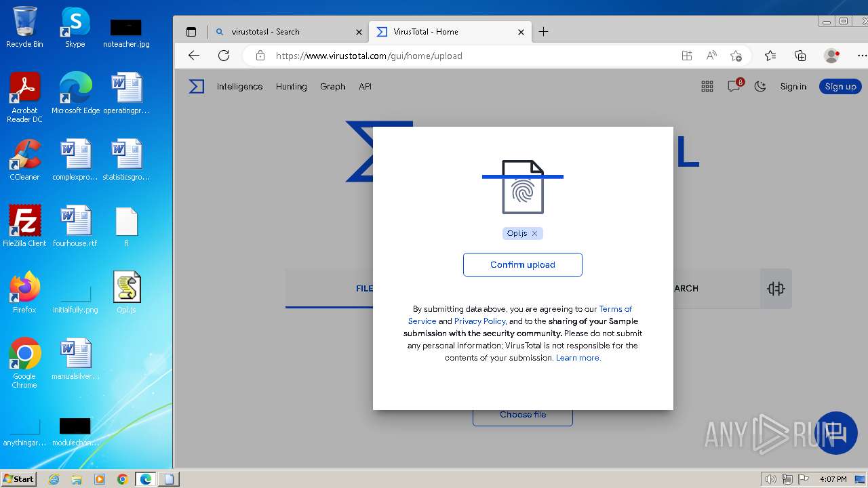The image size is (868, 488).
Task: Switch to the virustotasl - Search tab
Action: [x=288, y=31]
